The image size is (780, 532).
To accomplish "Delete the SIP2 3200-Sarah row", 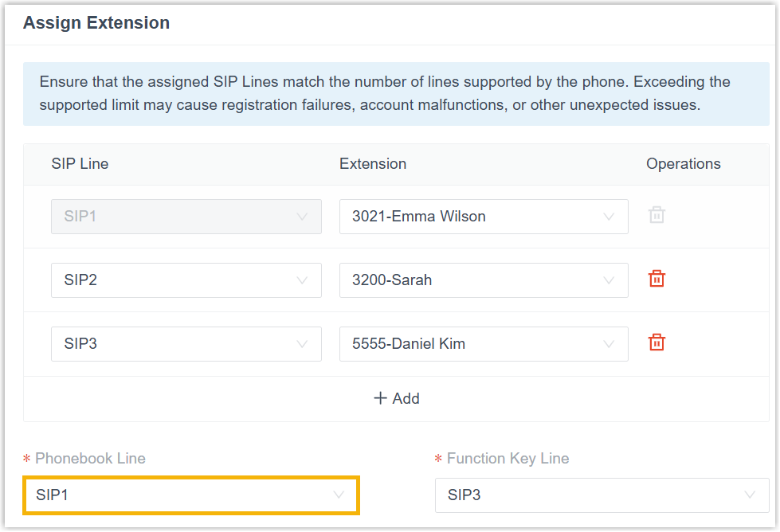I will 657,279.
